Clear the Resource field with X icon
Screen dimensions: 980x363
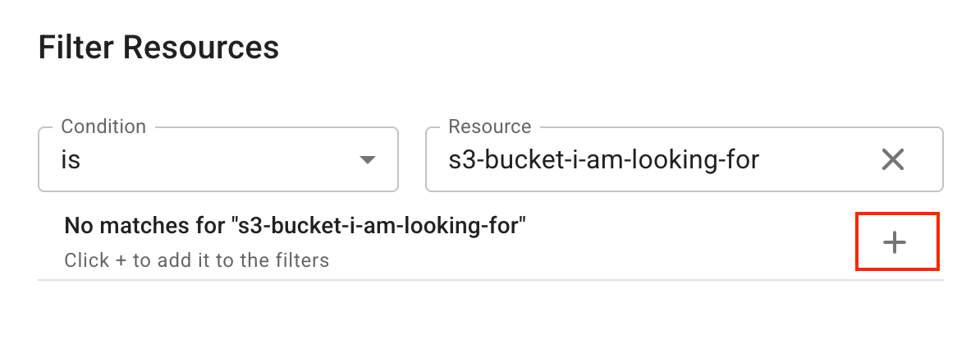(x=892, y=159)
